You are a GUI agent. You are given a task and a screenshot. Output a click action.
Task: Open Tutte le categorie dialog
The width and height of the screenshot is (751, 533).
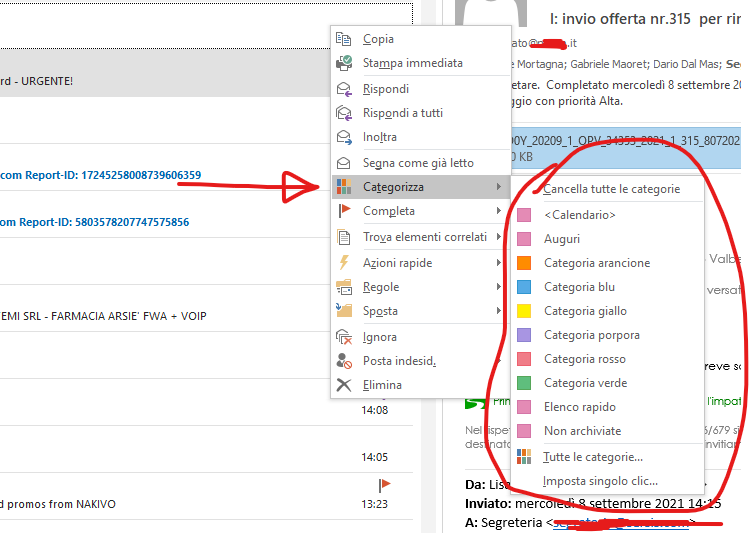tap(593, 457)
